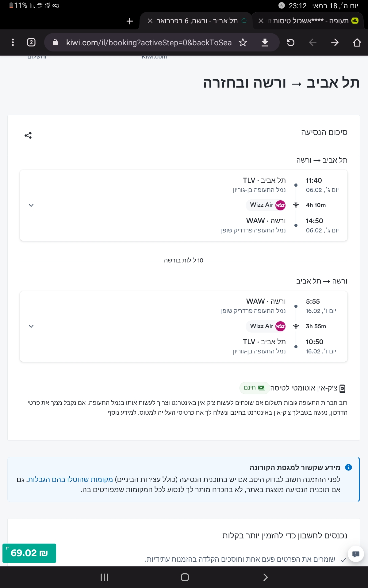The image size is (368, 588).
Task: Expand the Warsaw to Tel Aviv flight details
Action: (x=31, y=326)
